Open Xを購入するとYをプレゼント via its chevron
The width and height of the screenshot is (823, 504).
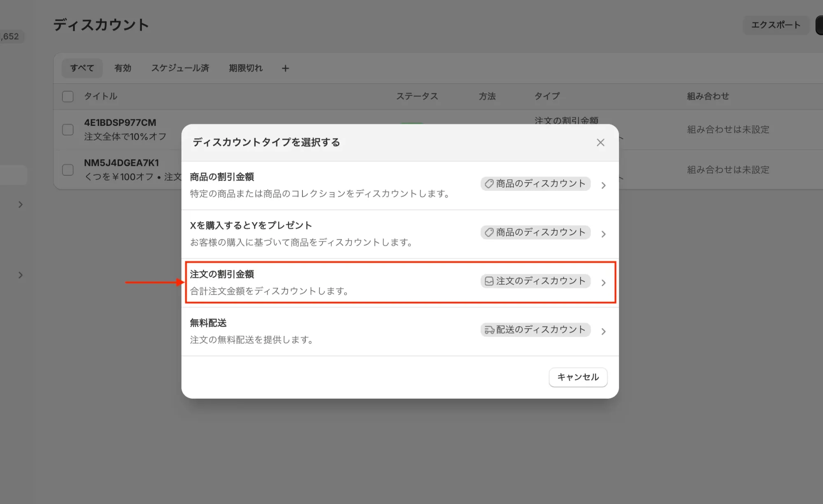click(x=603, y=234)
